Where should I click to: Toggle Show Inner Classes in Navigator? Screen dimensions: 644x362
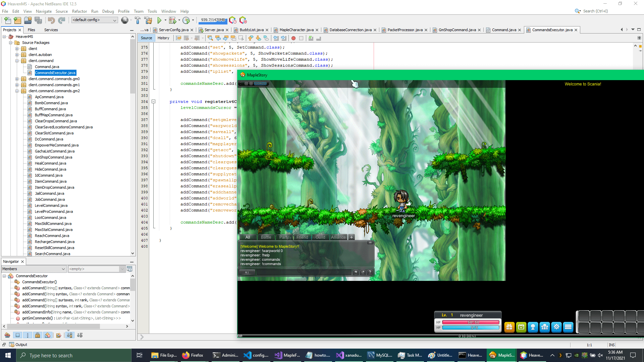48,335
